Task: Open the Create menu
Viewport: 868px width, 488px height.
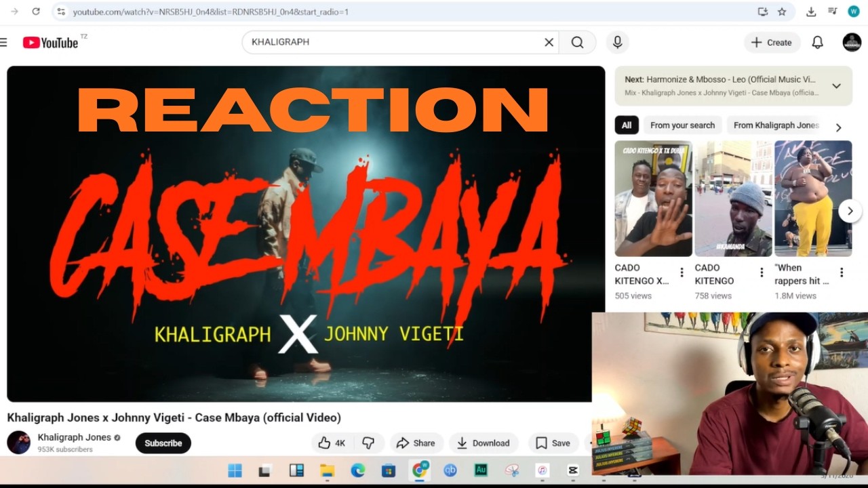Action: pyautogui.click(x=772, y=42)
